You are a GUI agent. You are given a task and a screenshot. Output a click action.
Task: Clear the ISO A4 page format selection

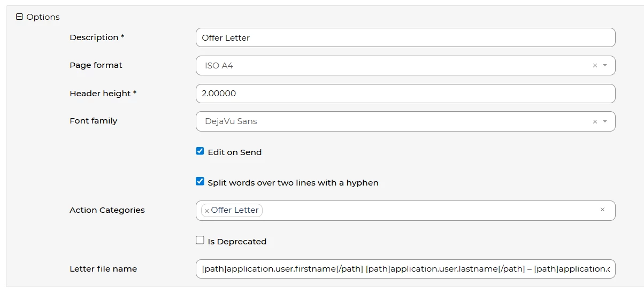tap(595, 66)
